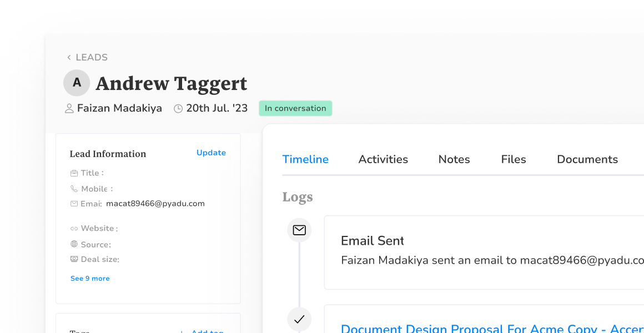Expand See 9 more lead fields
This screenshot has width=644, height=333.
[x=90, y=279]
